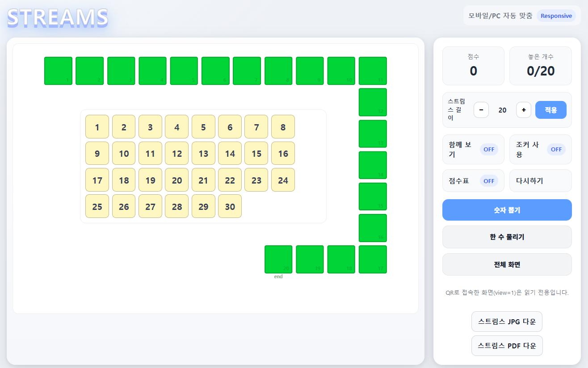Click the Responsive badge
Screen dimensions: 588x368
pyautogui.click(x=556, y=16)
